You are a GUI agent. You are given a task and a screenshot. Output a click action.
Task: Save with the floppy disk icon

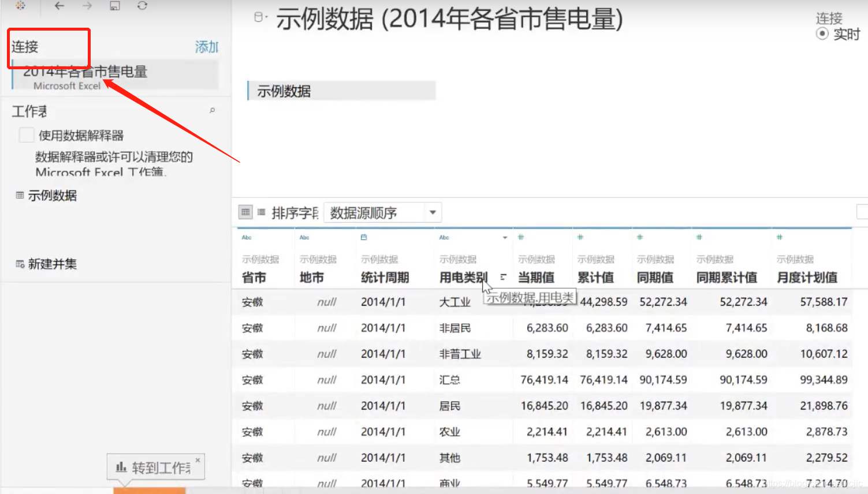[115, 6]
